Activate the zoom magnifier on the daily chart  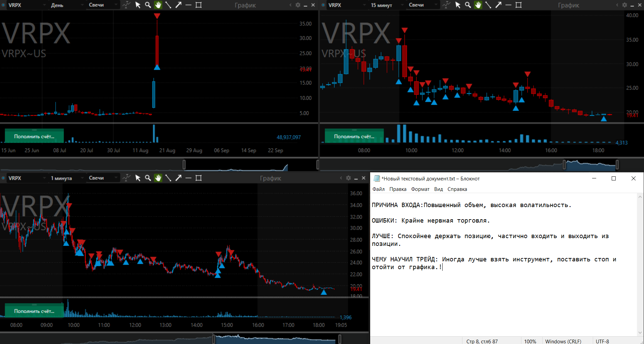pos(148,5)
